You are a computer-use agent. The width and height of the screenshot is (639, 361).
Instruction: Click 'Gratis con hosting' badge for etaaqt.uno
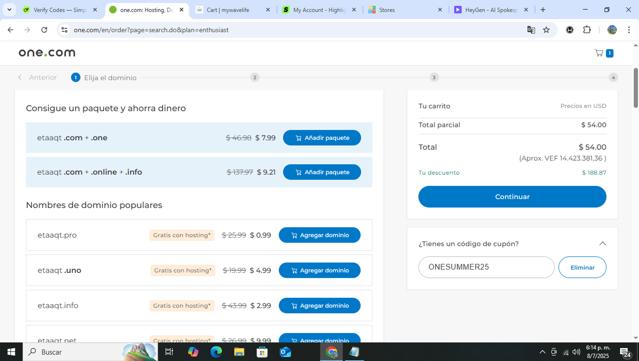(x=182, y=270)
